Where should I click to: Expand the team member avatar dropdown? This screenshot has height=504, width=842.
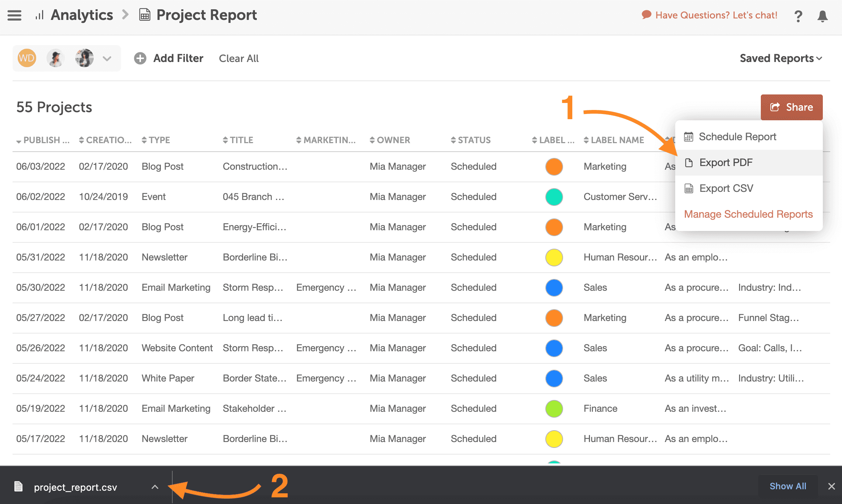point(107,58)
